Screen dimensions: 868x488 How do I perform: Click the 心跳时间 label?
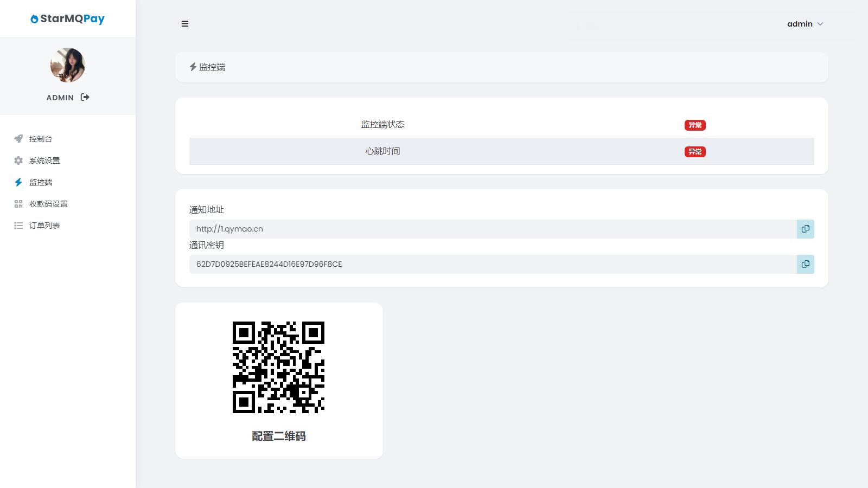(382, 151)
